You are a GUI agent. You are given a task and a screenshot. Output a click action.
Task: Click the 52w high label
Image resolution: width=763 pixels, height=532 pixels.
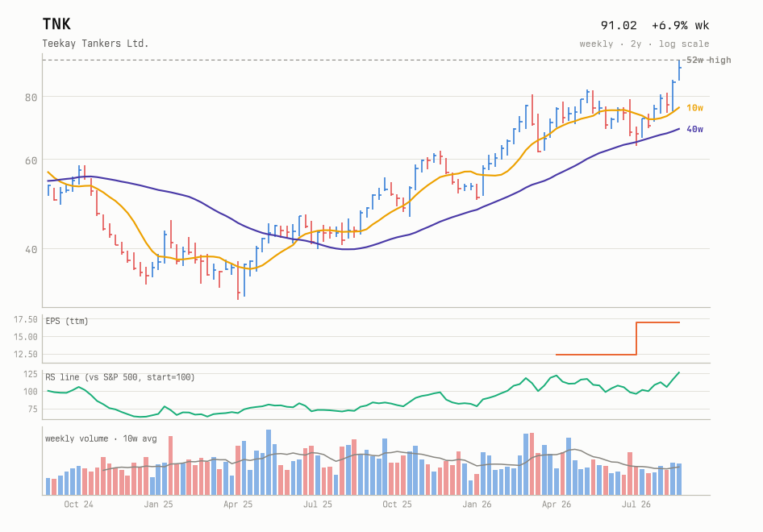[708, 60]
